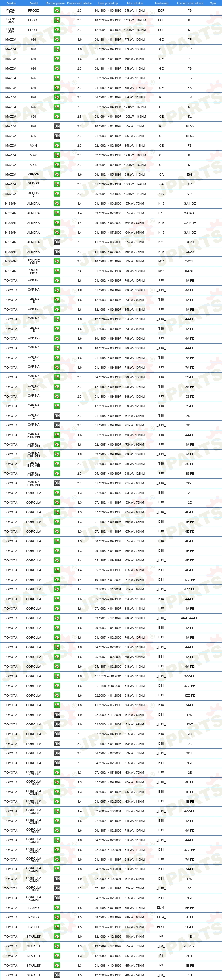
Task: Click petrol icon in Mazda MX-6 2.0 row
Action: (57, 146)
